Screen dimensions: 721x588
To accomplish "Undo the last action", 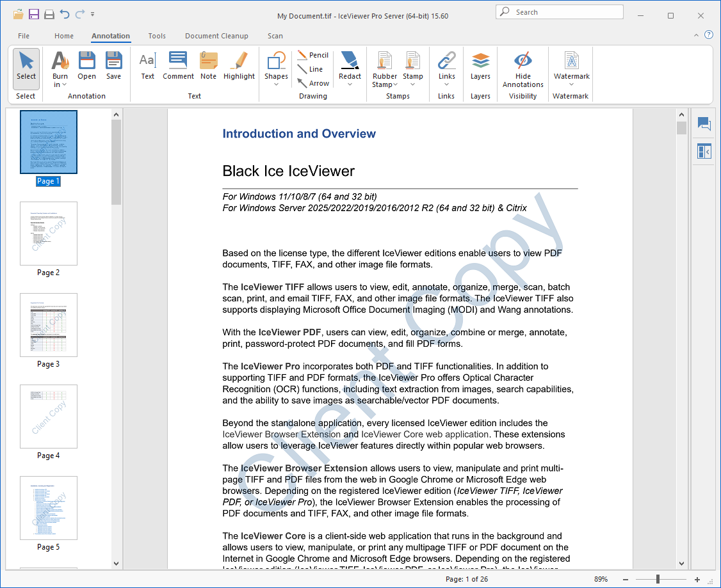I will tap(65, 15).
